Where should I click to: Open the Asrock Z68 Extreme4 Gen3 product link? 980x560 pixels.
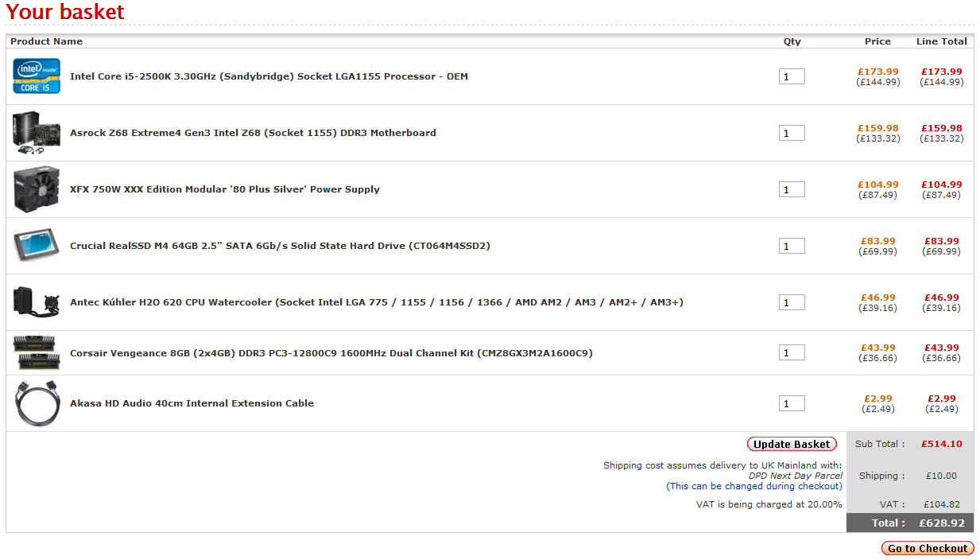tap(253, 133)
